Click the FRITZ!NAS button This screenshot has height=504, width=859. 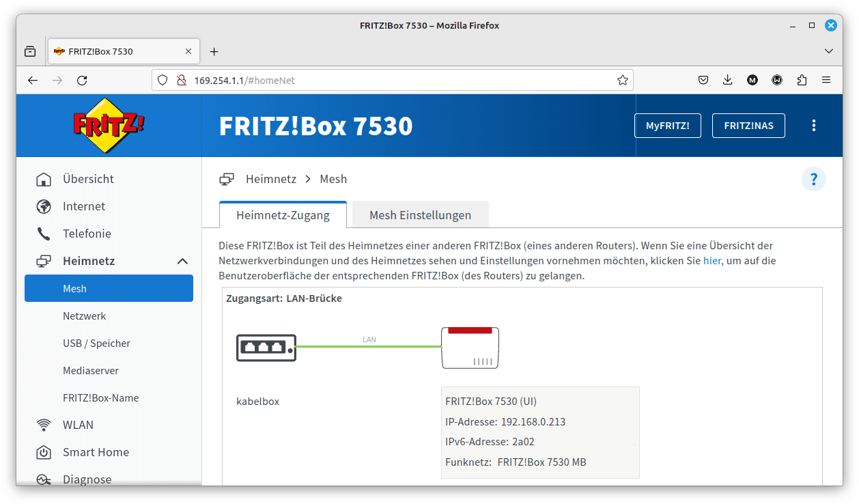(x=748, y=126)
